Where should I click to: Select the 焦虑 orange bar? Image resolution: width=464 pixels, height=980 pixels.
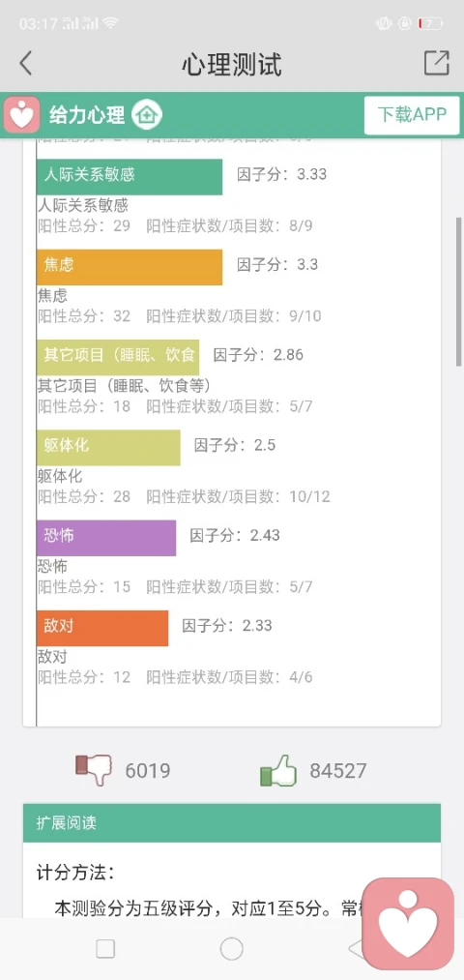[x=130, y=267]
